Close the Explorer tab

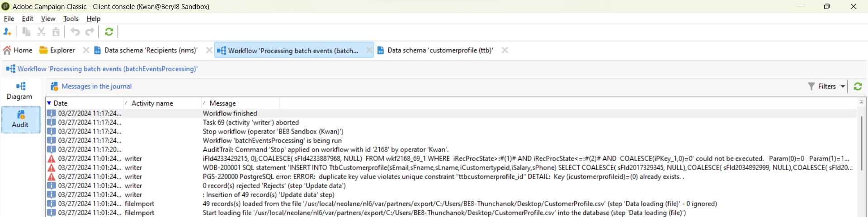[86, 50]
